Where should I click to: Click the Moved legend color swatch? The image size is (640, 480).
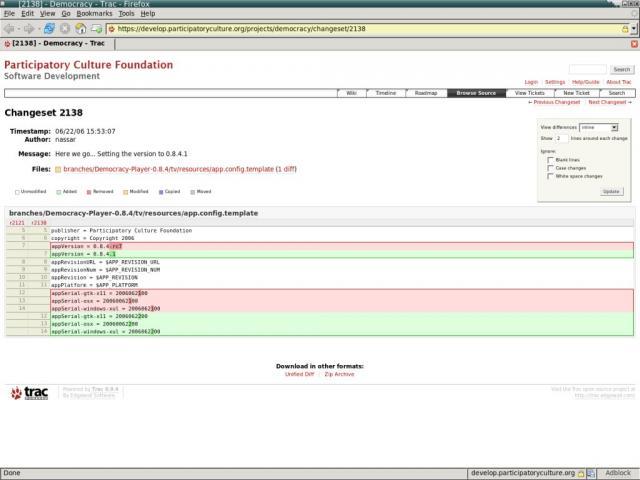click(193, 192)
